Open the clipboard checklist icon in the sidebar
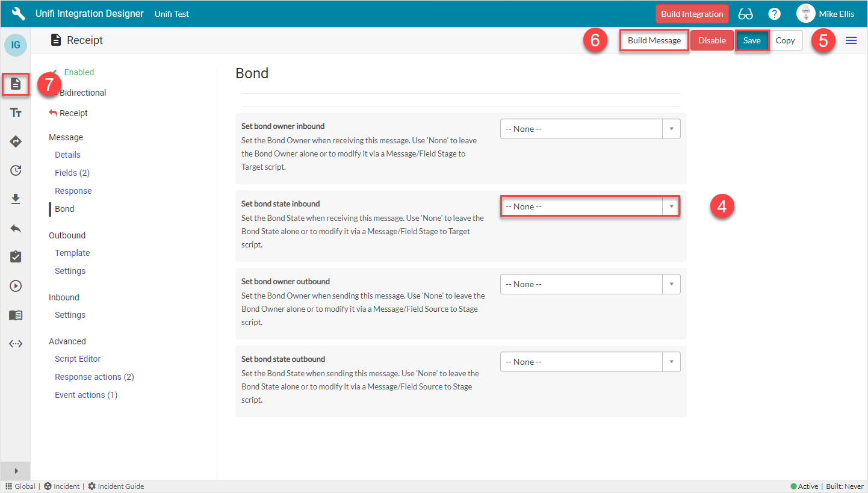The image size is (868, 493). pos(15,257)
